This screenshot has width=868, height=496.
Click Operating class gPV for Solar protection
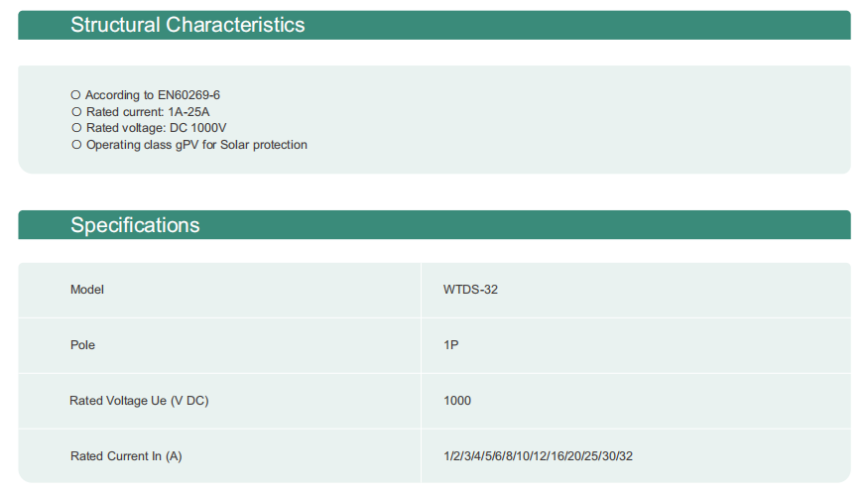196,145
